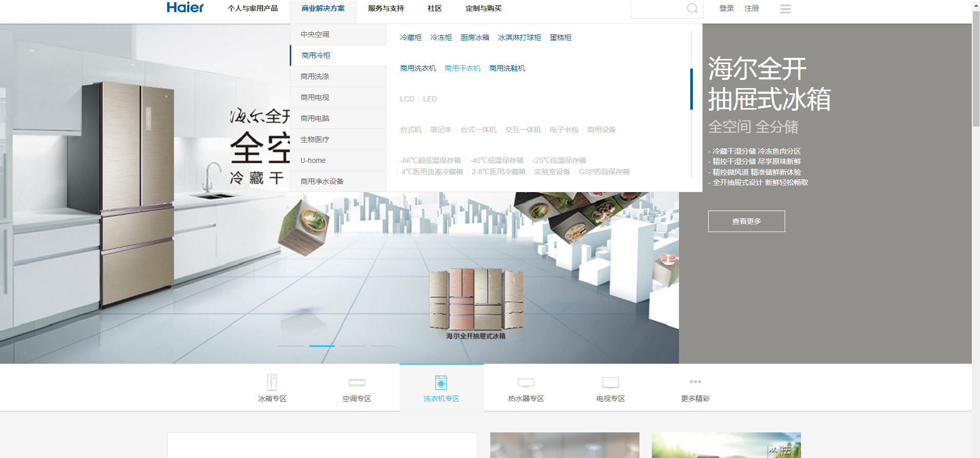Viewport: 980px width, 458px height.
Task: Open the -40℃低温保存箱 link
Action: tap(496, 160)
